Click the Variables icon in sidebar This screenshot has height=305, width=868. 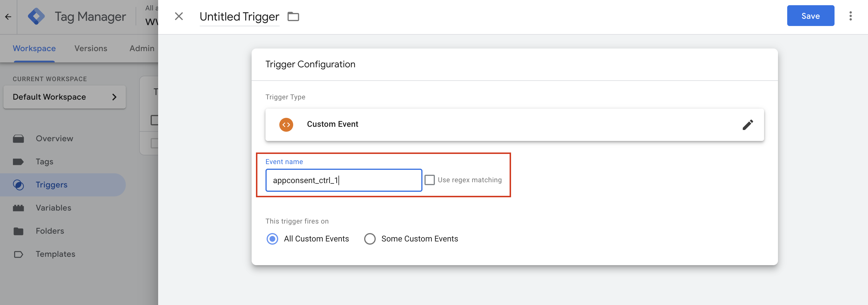point(18,208)
